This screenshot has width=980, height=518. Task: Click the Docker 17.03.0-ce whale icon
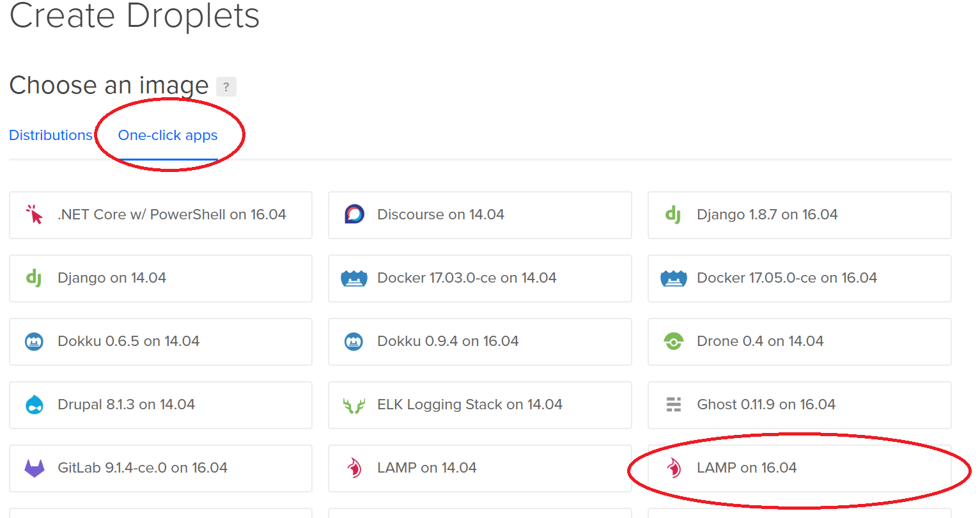354,278
